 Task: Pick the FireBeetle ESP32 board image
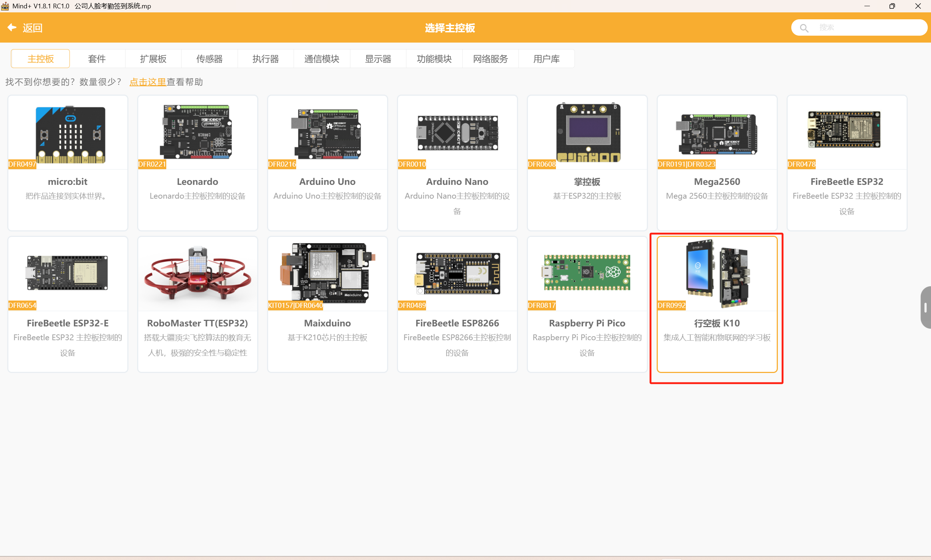[x=844, y=129]
